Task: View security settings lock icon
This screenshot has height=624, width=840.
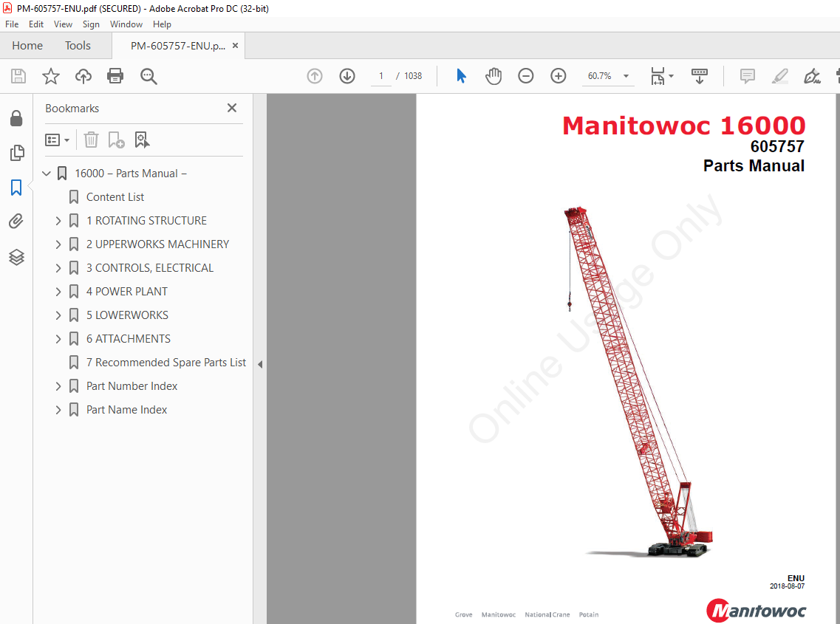Action: [16, 118]
